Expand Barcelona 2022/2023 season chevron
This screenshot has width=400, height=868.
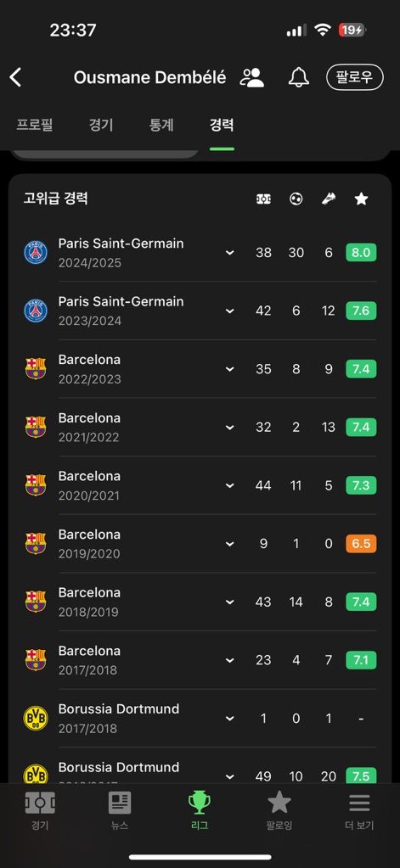click(230, 369)
